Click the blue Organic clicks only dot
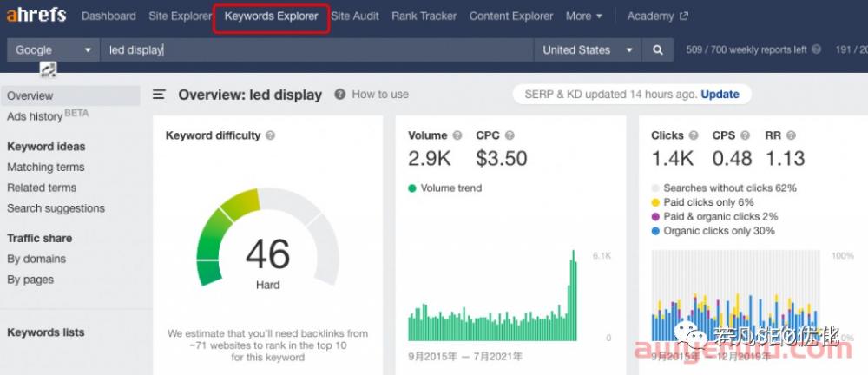Viewport: 868px width, 375px height. click(656, 231)
